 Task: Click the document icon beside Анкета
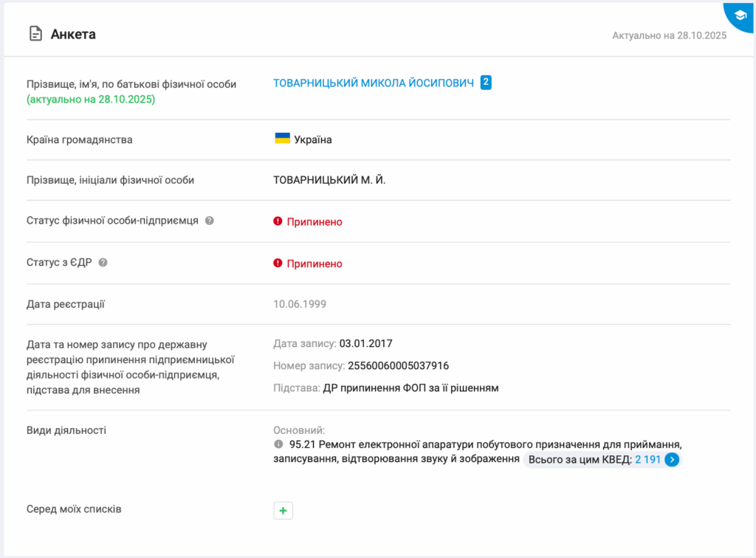[35, 34]
